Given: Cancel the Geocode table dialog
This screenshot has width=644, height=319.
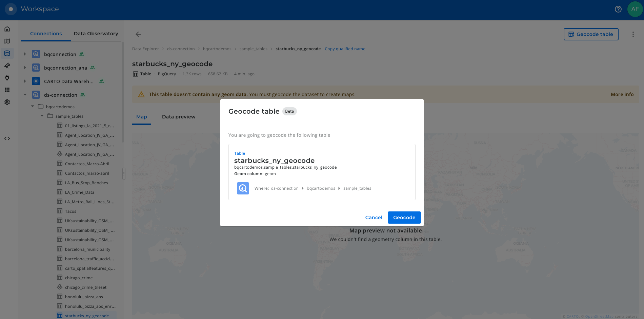Looking at the screenshot, I should (x=374, y=218).
